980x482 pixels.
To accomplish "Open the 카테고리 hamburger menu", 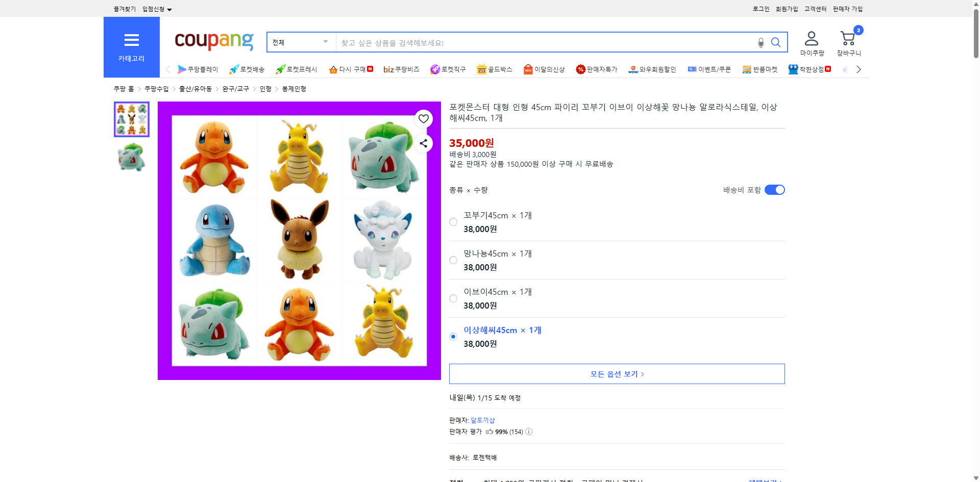I will coord(131,40).
